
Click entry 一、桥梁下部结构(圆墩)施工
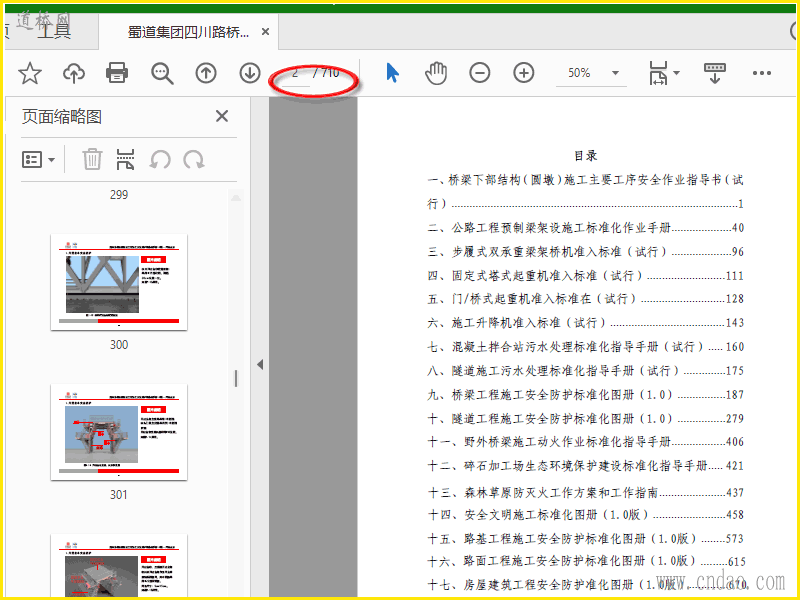(585, 191)
